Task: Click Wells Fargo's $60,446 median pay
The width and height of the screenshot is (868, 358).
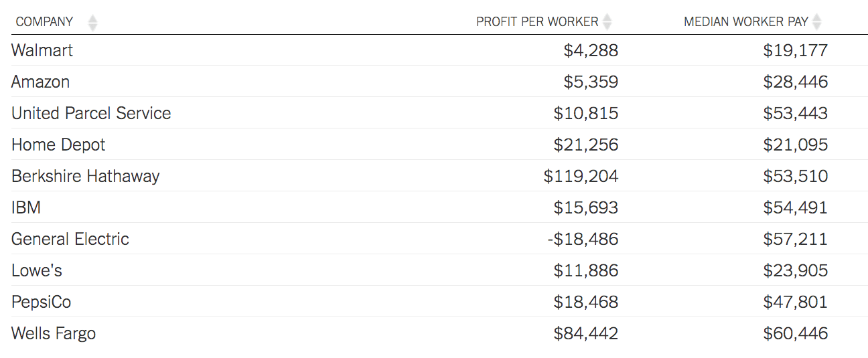Action: [x=796, y=333]
